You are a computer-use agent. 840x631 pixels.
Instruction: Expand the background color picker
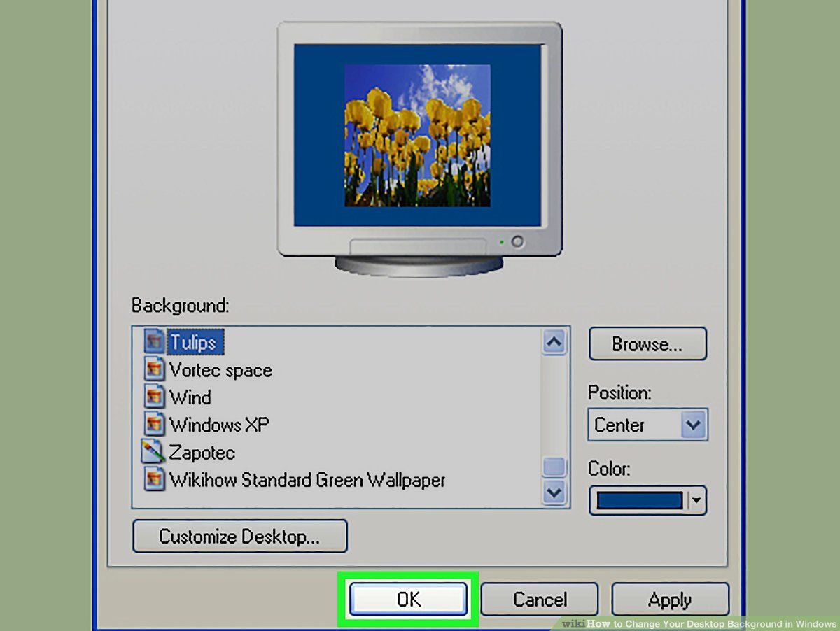697,501
